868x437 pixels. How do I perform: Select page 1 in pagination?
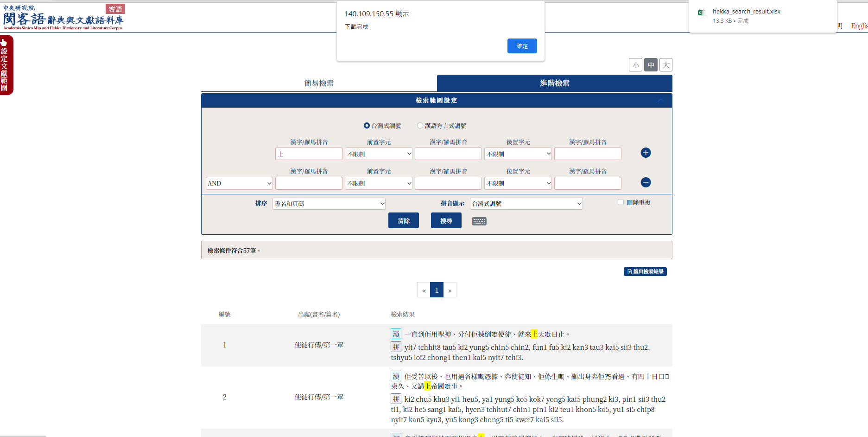click(x=437, y=290)
